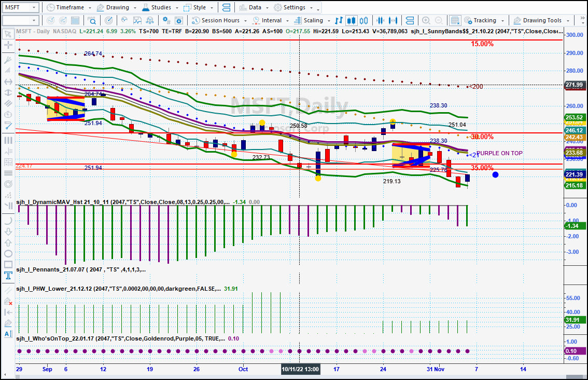
Task: Open the MSFT symbol combo box
Action: pyautogui.click(x=21, y=7)
